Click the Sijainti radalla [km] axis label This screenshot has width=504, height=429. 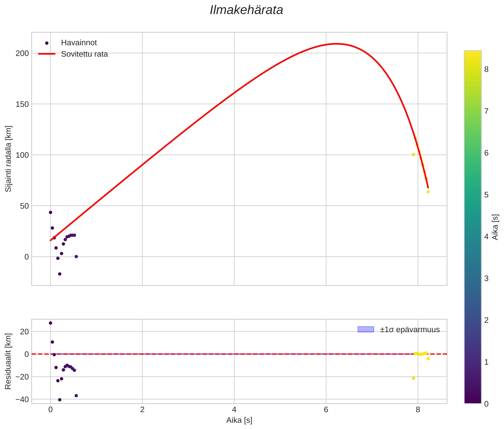(x=9, y=159)
